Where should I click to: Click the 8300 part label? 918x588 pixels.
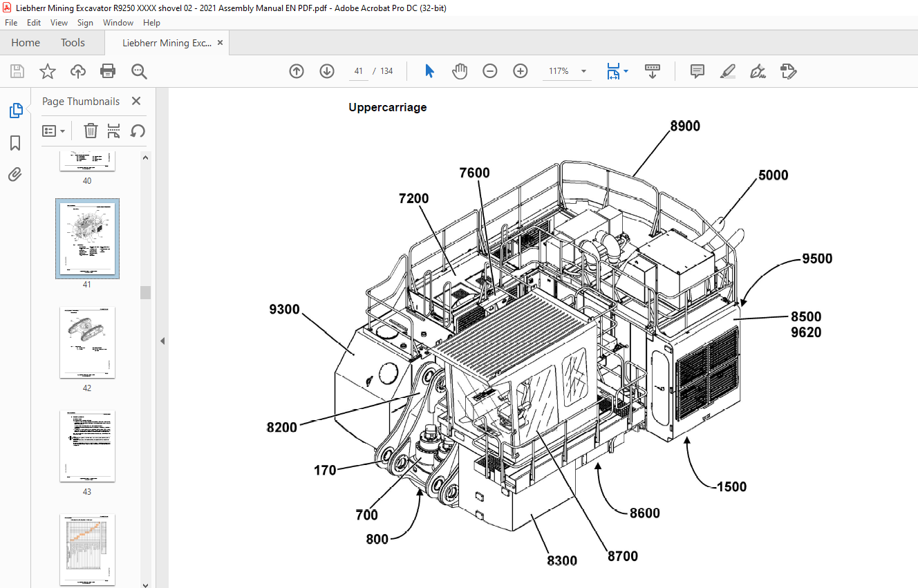[562, 561]
